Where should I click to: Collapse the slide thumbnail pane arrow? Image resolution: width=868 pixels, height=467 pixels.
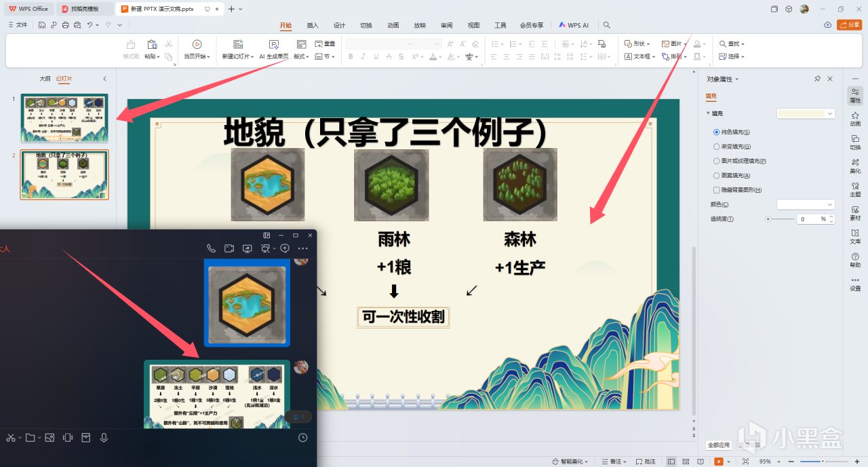(x=104, y=79)
